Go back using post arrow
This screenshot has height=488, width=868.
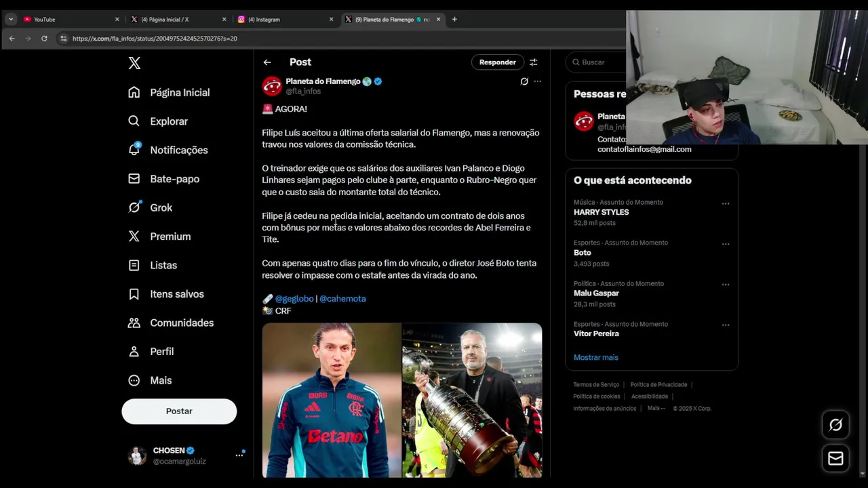pos(267,62)
